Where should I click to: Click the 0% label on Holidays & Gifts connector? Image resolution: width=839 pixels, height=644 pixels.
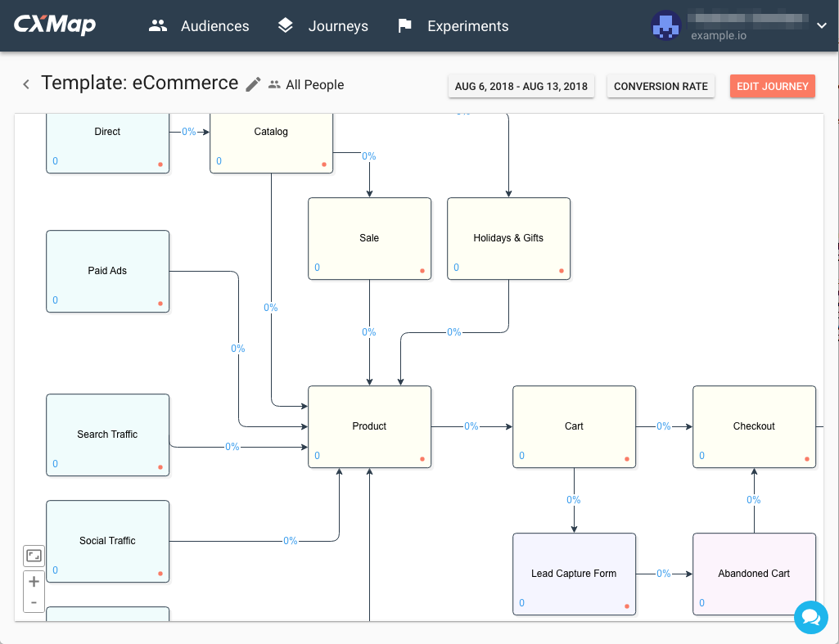(x=454, y=332)
